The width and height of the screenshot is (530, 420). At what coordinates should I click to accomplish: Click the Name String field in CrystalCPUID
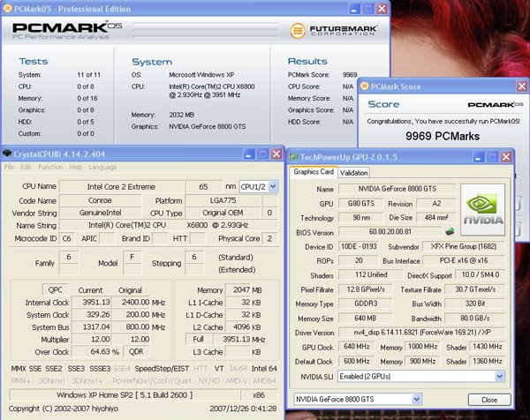[x=169, y=225]
